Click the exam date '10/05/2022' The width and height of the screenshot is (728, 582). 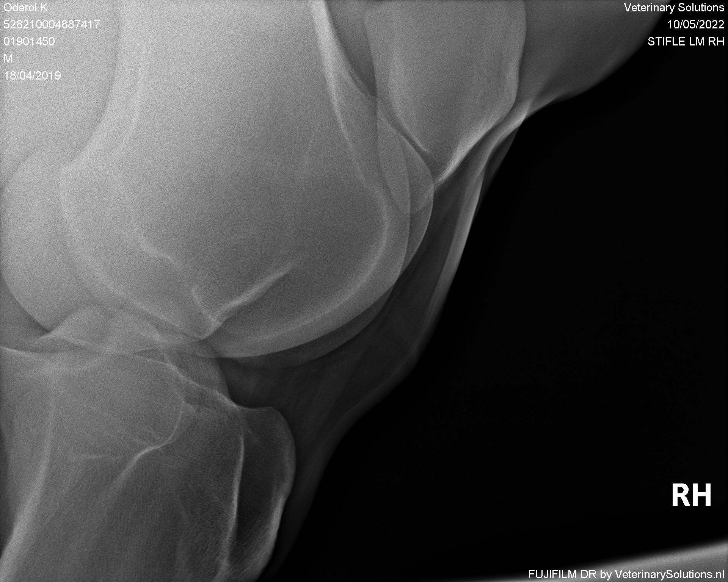pos(696,25)
